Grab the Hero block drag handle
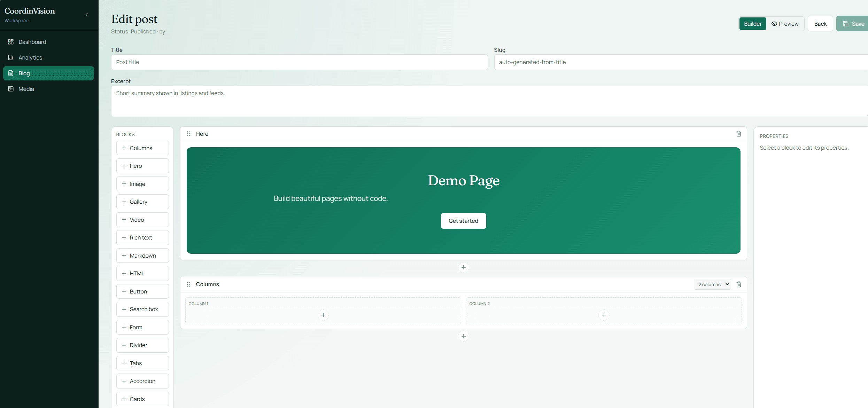Image resolution: width=868 pixels, height=408 pixels. tap(188, 134)
